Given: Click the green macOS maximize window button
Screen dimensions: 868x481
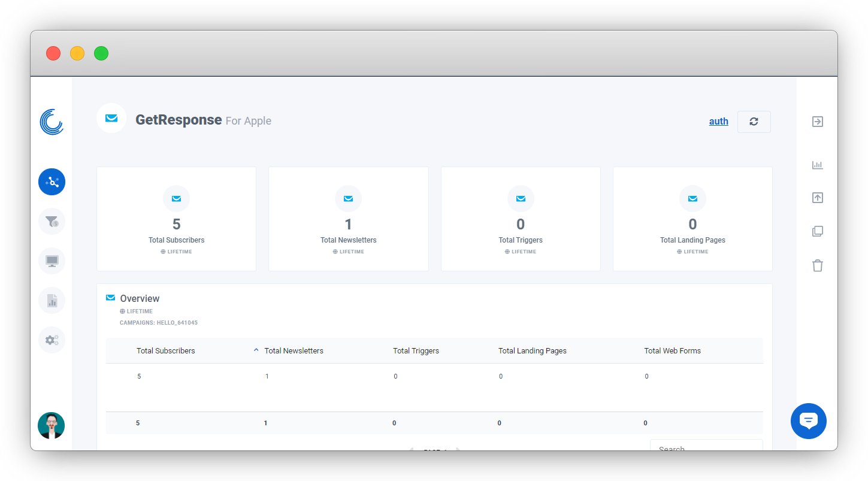Looking at the screenshot, I should (x=101, y=53).
